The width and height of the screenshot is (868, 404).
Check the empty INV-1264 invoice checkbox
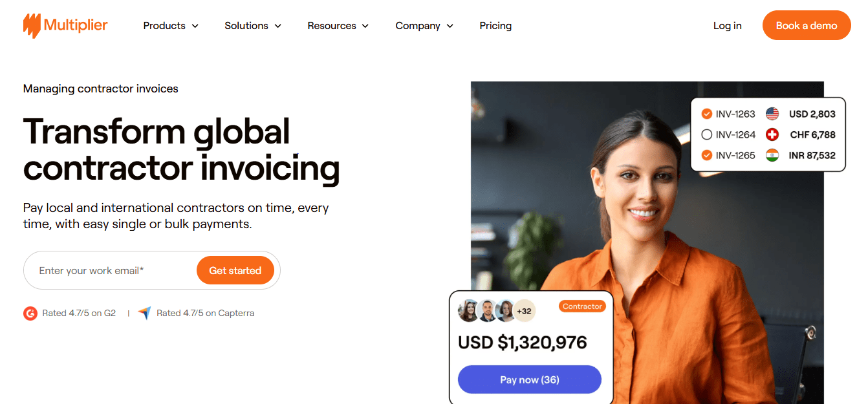tap(706, 135)
